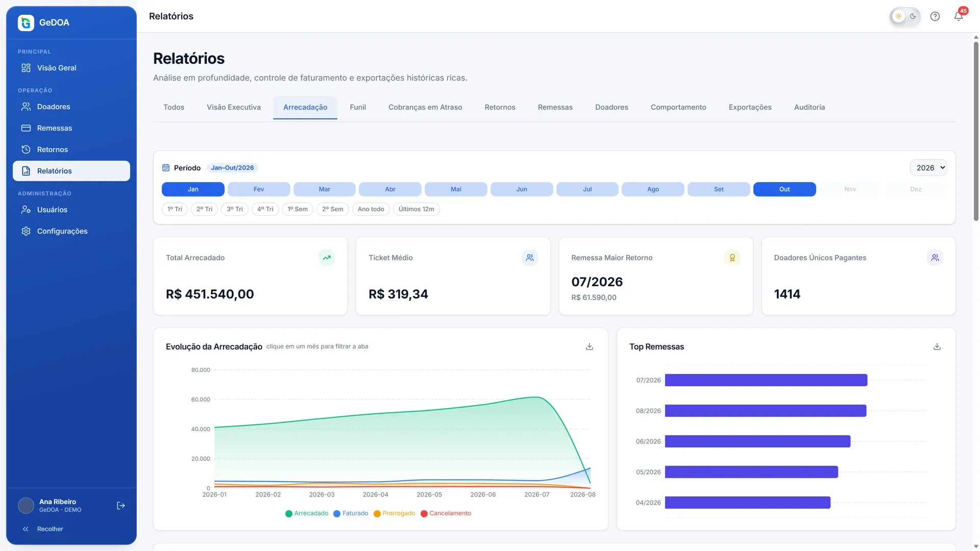Click the Ana Ribeiro user avatar
This screenshot has height=551, width=980.
[x=26, y=506]
